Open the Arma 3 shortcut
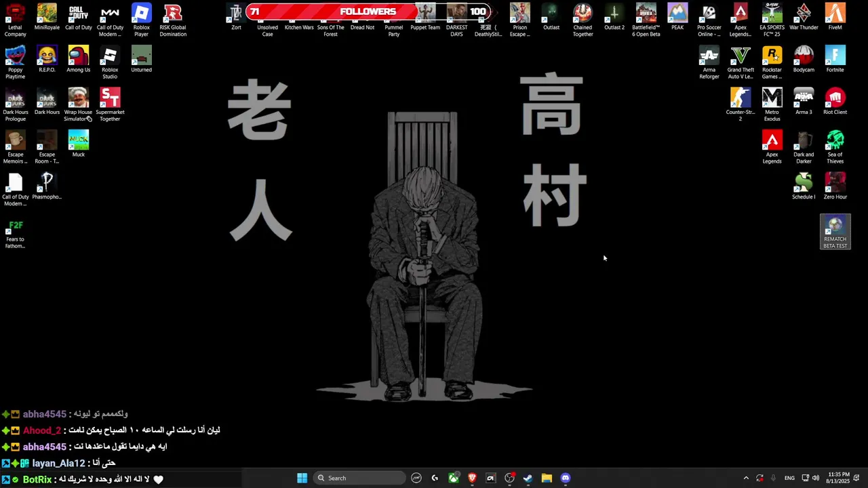The width and height of the screenshot is (868, 488). coord(804,101)
